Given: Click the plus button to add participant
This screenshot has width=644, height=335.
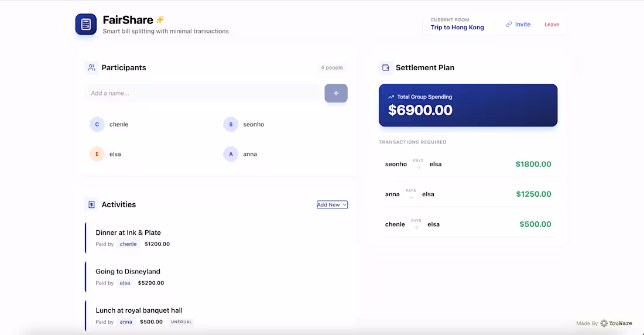Looking at the screenshot, I should pos(336,93).
